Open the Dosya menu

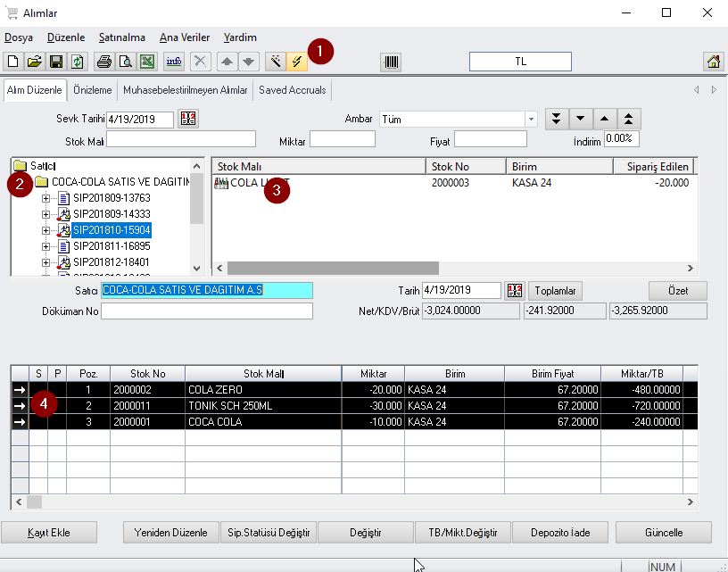(x=19, y=37)
